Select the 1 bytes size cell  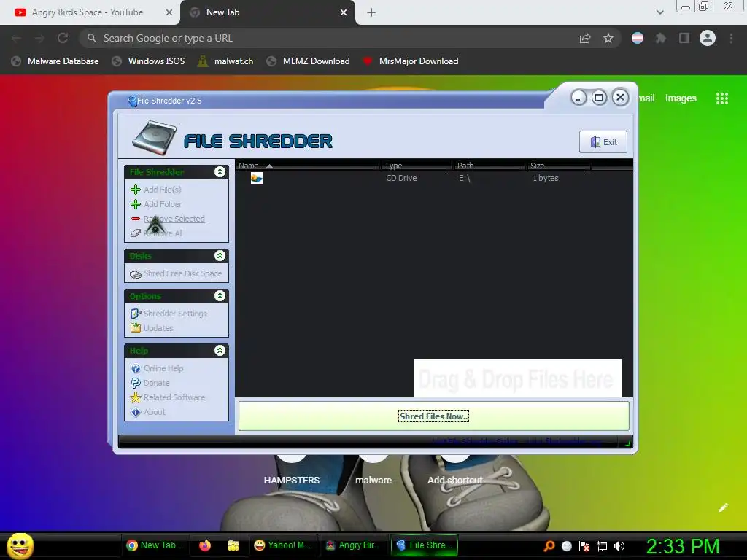[546, 178]
